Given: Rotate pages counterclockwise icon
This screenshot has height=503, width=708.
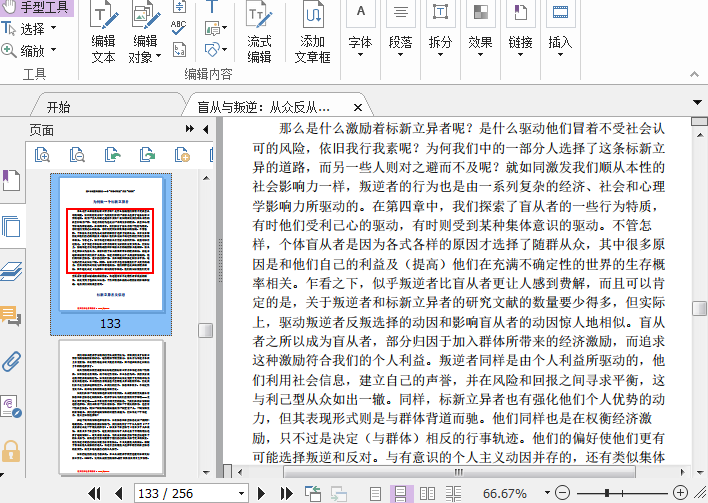Looking at the screenshot, I should 112,155.
